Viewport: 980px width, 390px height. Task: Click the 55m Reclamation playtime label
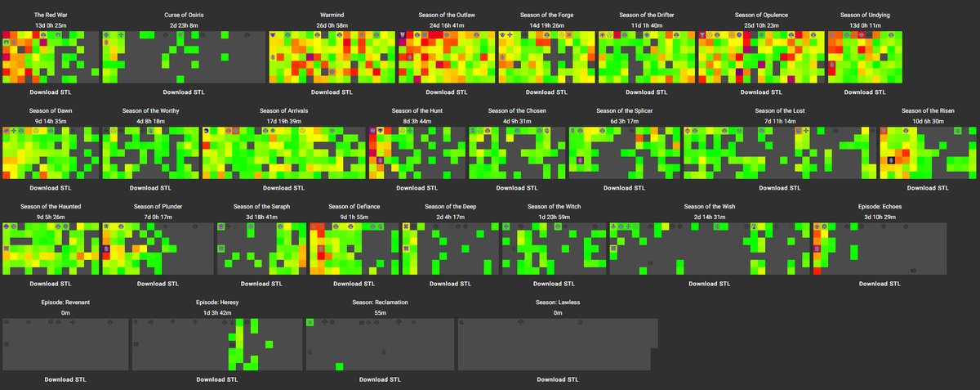(x=381, y=312)
